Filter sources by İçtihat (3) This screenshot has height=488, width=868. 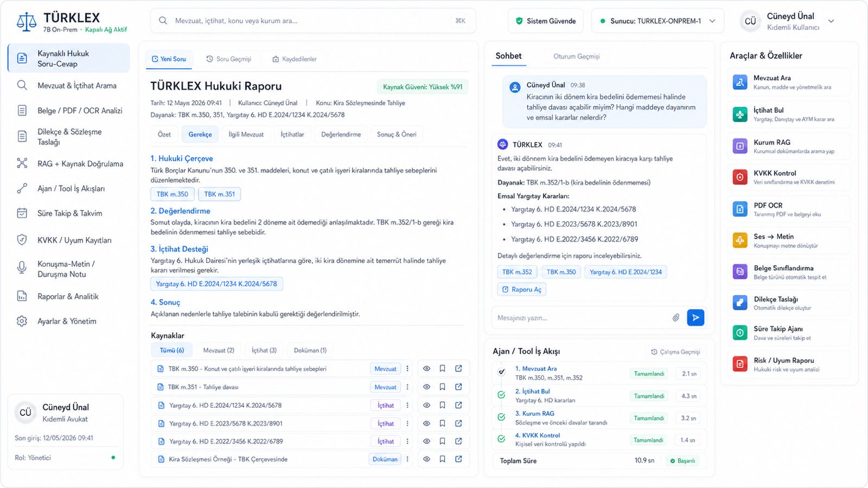[x=264, y=350]
